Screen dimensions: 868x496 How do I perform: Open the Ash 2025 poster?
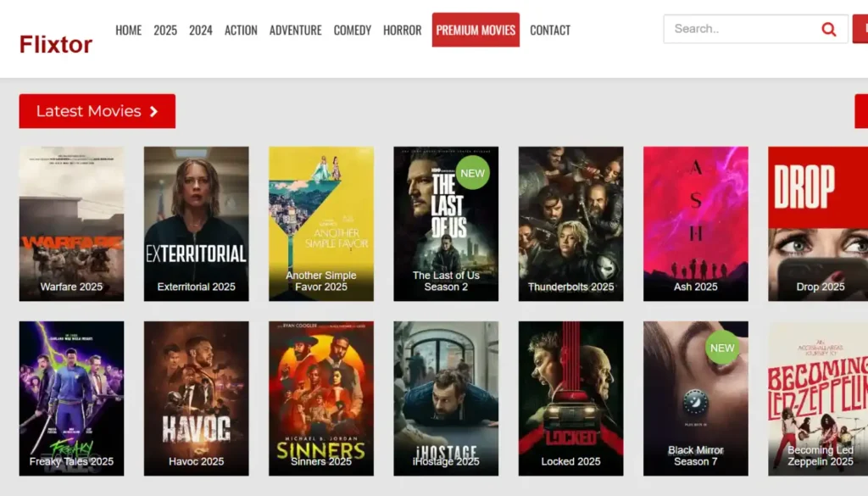pyautogui.click(x=695, y=224)
